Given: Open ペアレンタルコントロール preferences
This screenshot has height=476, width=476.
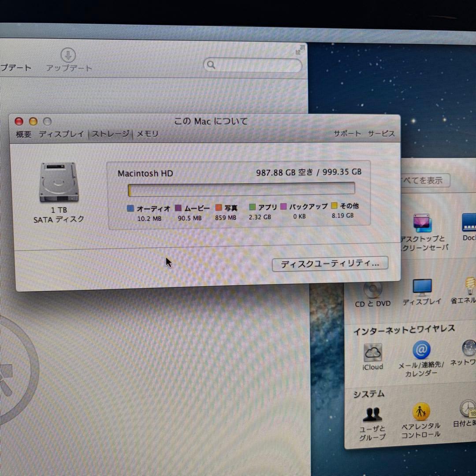Looking at the screenshot, I should click(x=422, y=412).
